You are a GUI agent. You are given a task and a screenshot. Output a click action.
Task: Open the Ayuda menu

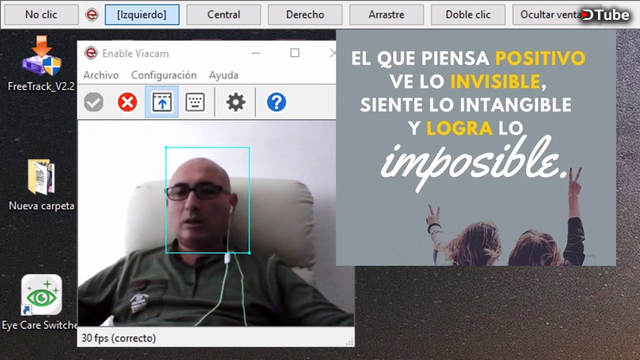click(x=223, y=75)
